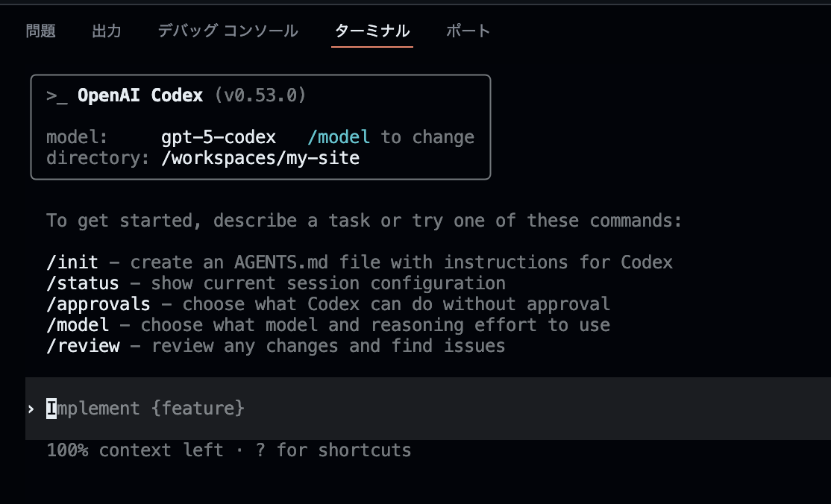The image size is (831, 504).
Task: Open the 出力 tab
Action: pyautogui.click(x=107, y=31)
